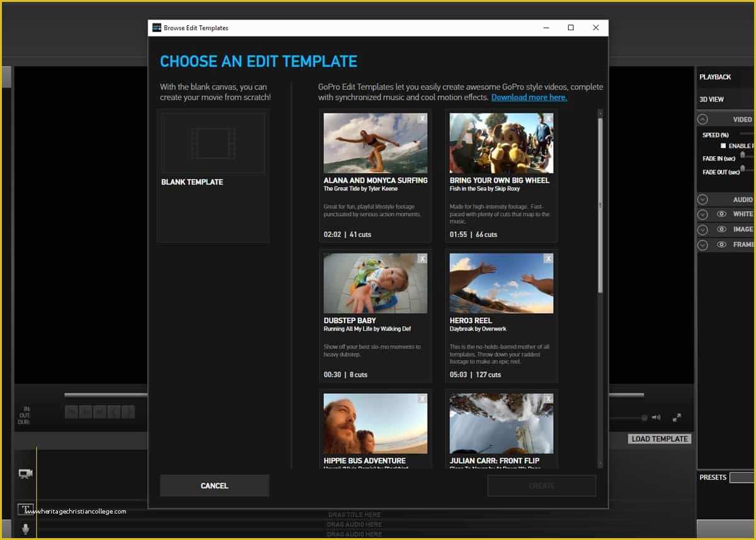Click the SPEED percent slider track
The image size is (756, 540).
pyautogui.click(x=747, y=134)
